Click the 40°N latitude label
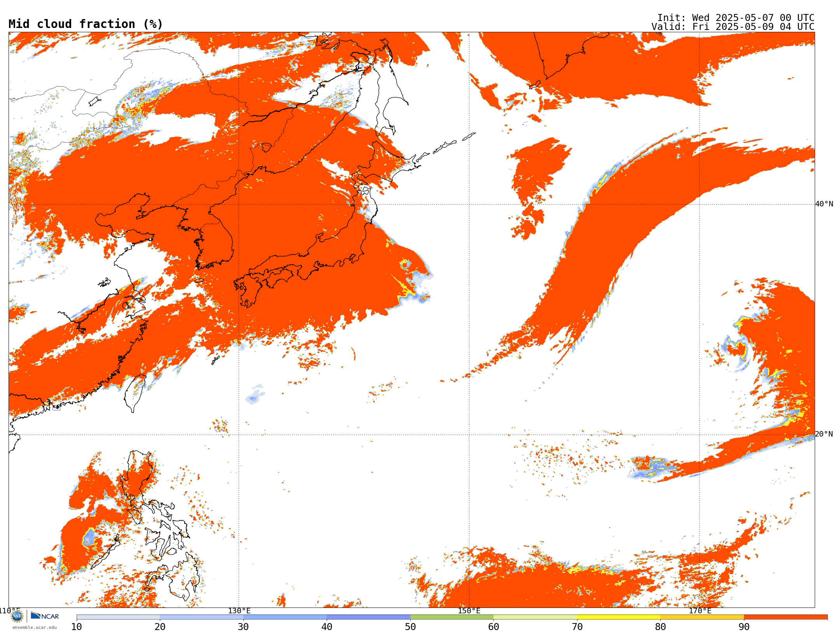The image size is (840, 632). tap(824, 204)
